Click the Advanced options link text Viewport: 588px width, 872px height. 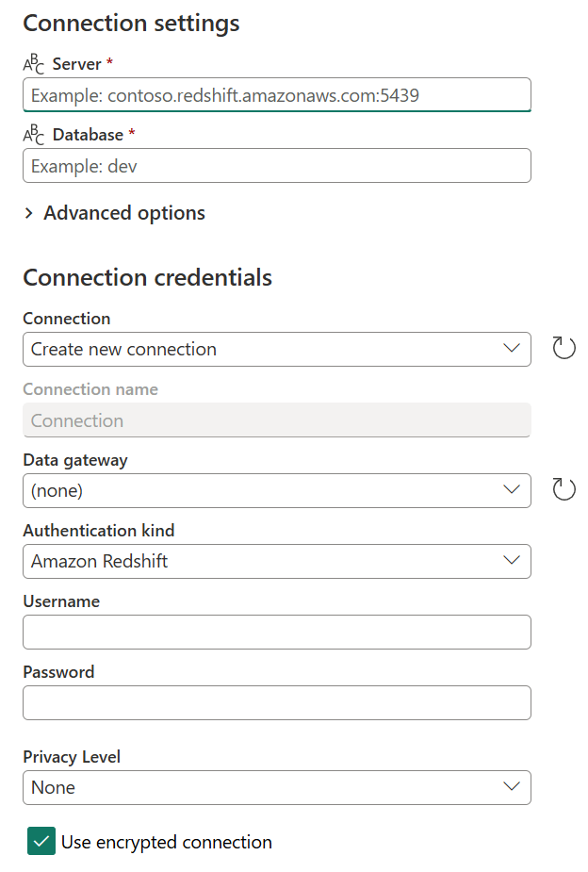(x=123, y=213)
